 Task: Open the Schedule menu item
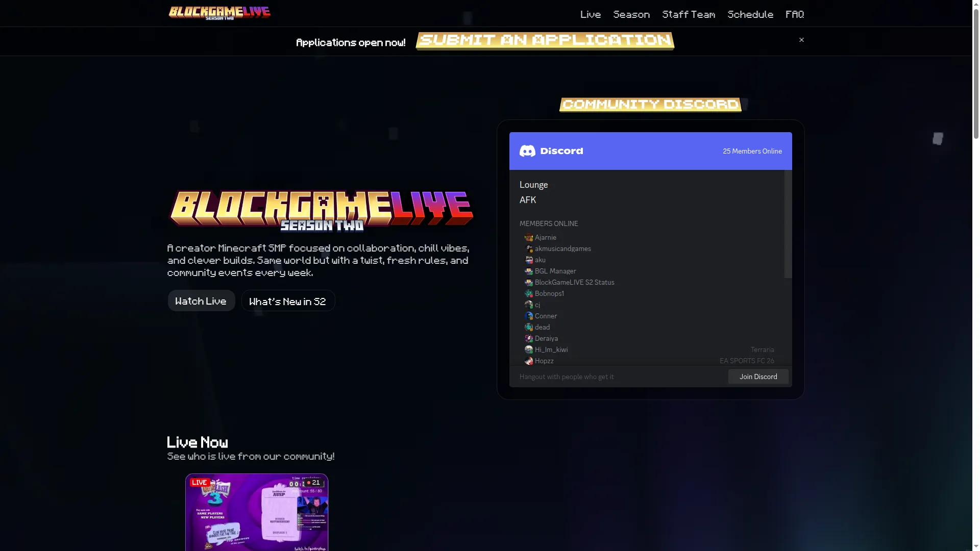750,14
